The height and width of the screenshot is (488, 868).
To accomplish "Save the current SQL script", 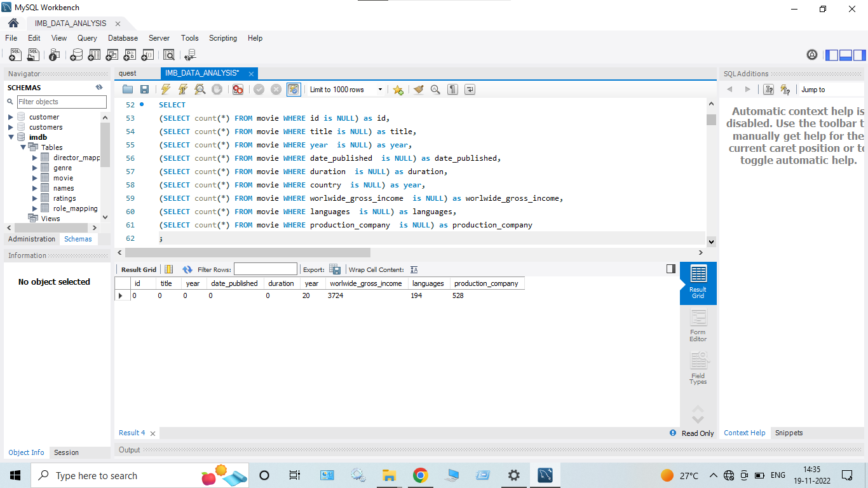I will (x=144, y=89).
